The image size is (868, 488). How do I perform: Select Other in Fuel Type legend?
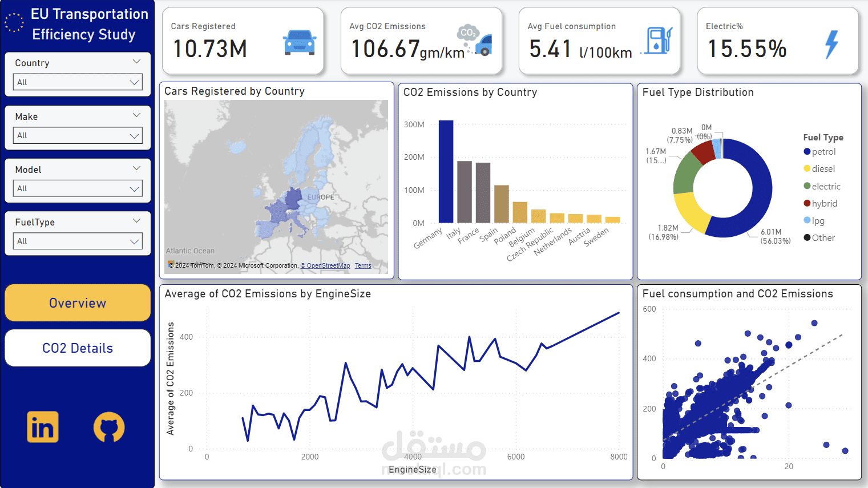point(819,238)
